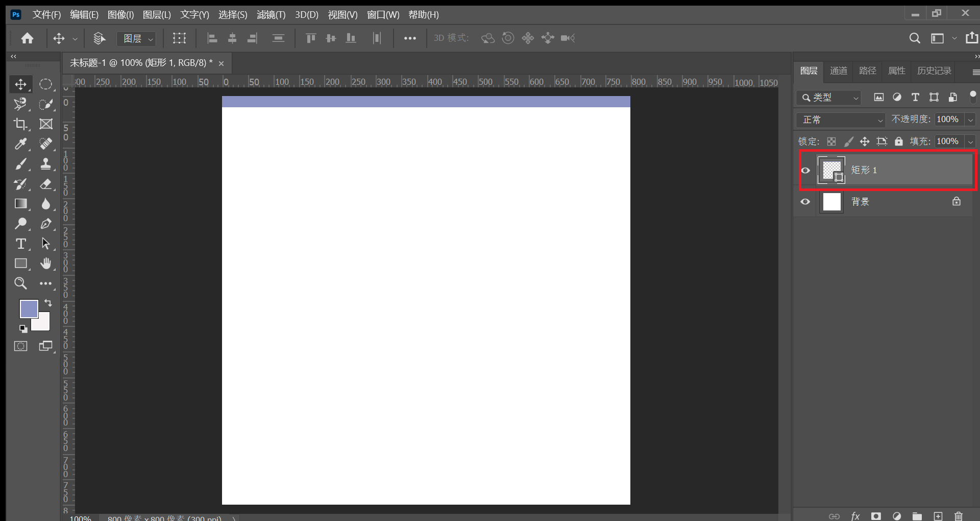Choose the Hand tool
The width and height of the screenshot is (980, 521).
(x=46, y=264)
